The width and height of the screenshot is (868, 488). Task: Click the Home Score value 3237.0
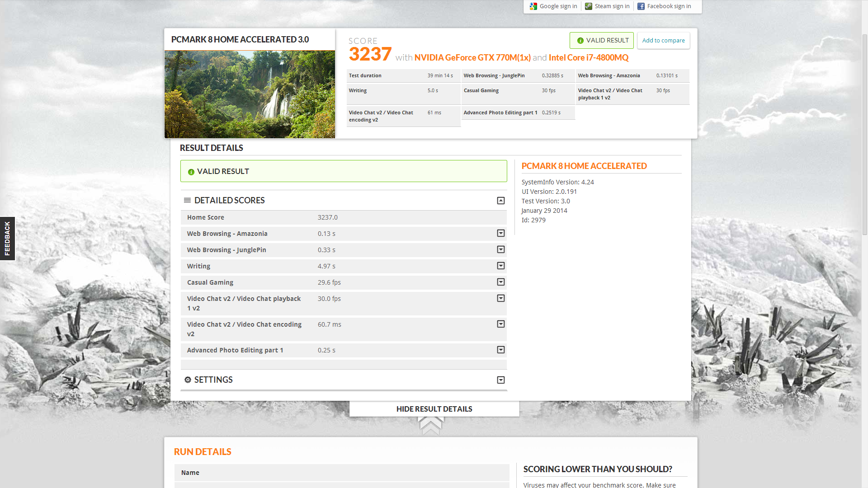(328, 217)
